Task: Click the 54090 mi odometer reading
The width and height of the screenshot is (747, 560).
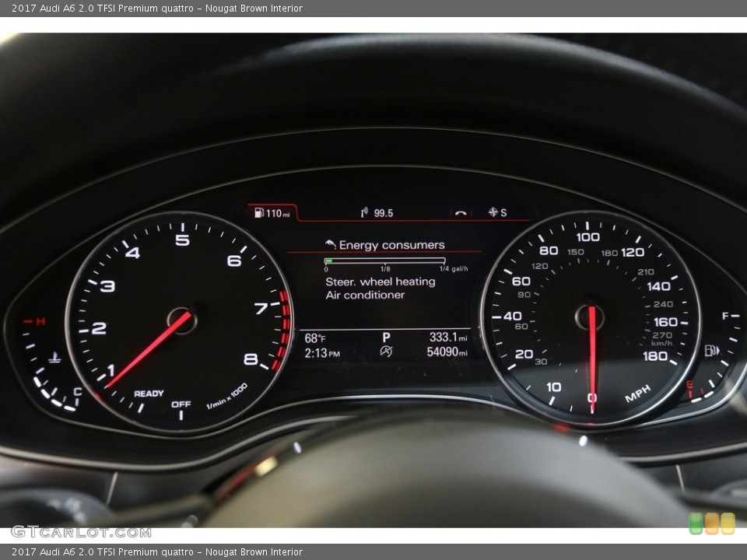Action: pyautogui.click(x=447, y=352)
